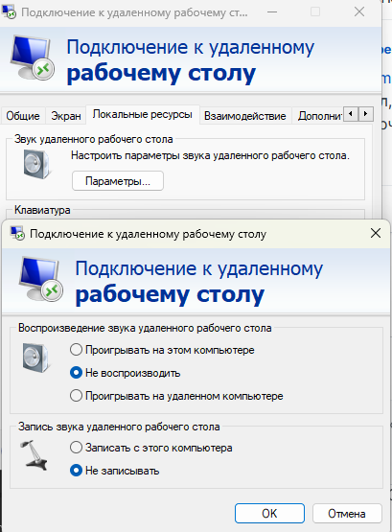This screenshot has height=532, width=392.
Task: Click 'Воспроизведение звука удаленного рабочего стола' group label
Action: click(145, 328)
